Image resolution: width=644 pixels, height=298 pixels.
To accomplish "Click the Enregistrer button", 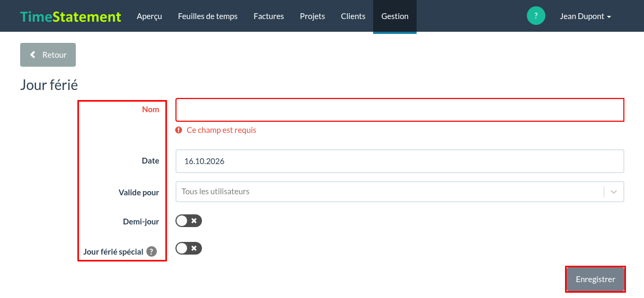I will coord(595,279).
